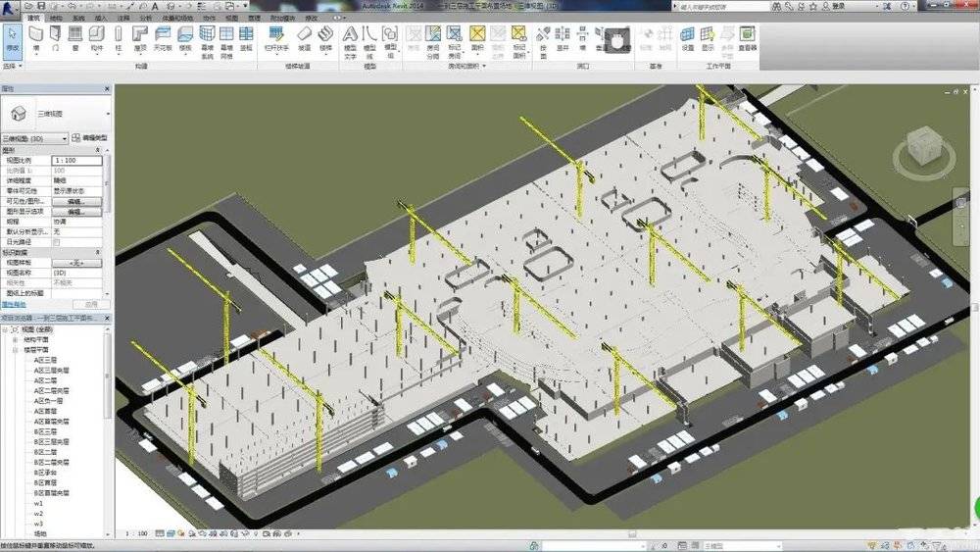Choose the Window (窗) tool icon
980x552 pixels.
(75, 39)
